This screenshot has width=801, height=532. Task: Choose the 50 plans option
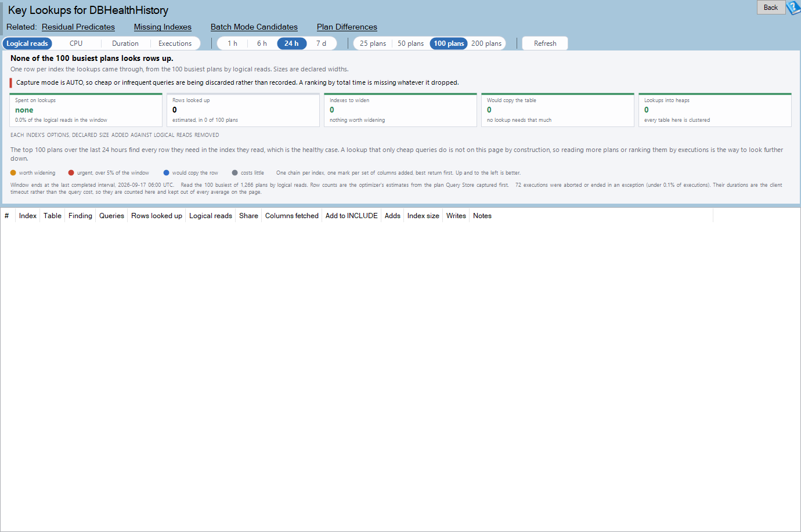pos(410,44)
